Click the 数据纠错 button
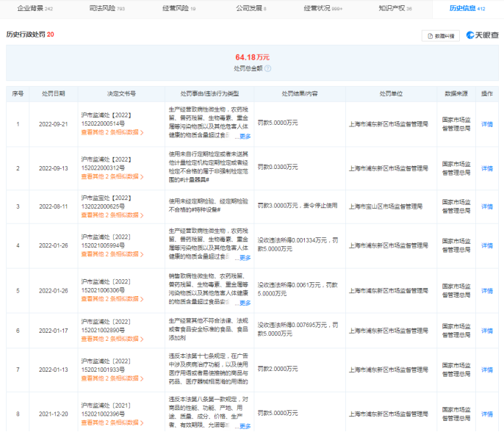504x432 pixels. (440, 35)
